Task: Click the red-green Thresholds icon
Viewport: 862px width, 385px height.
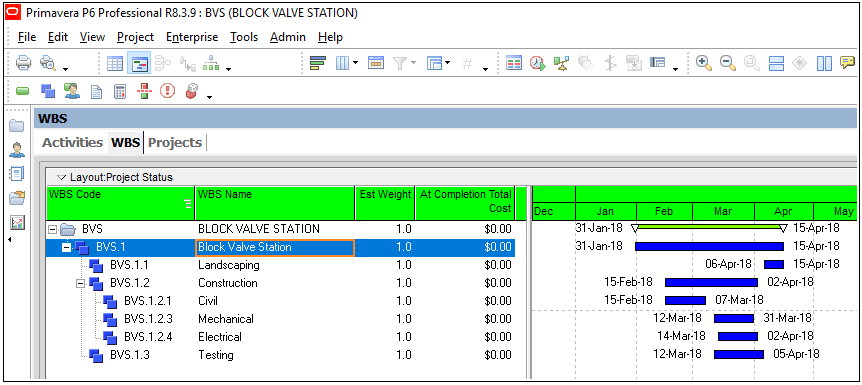Action: click(143, 91)
